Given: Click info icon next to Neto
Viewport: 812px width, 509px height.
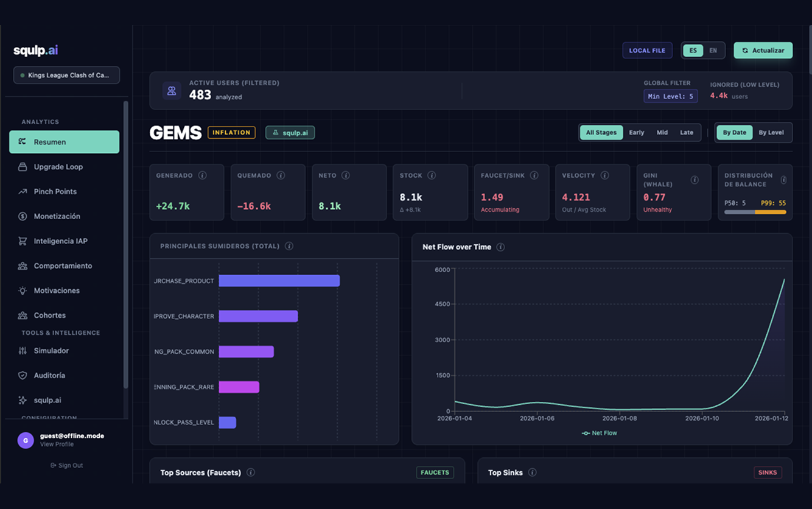Looking at the screenshot, I should point(346,175).
